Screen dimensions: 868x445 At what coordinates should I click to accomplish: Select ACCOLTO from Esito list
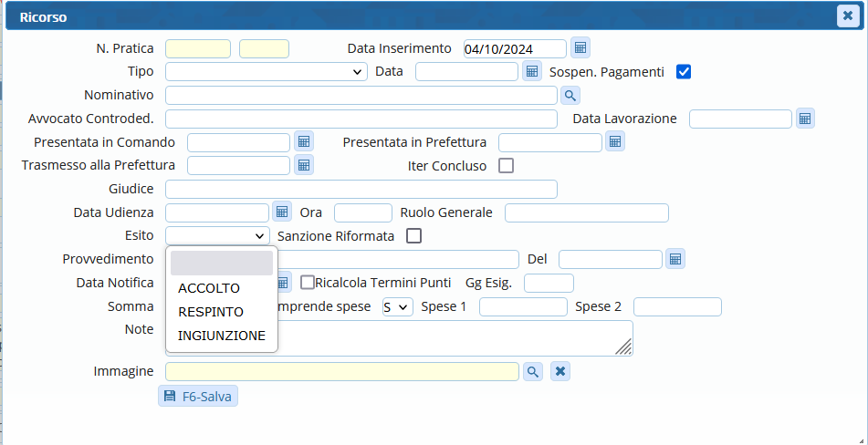click(209, 288)
